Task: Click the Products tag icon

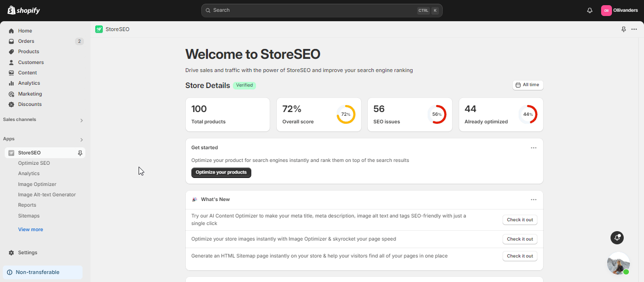Action: [11, 52]
